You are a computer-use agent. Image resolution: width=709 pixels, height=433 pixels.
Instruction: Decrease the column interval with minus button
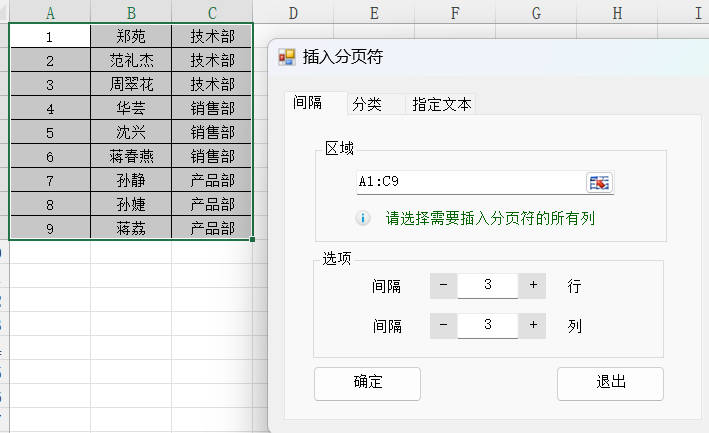pos(443,326)
